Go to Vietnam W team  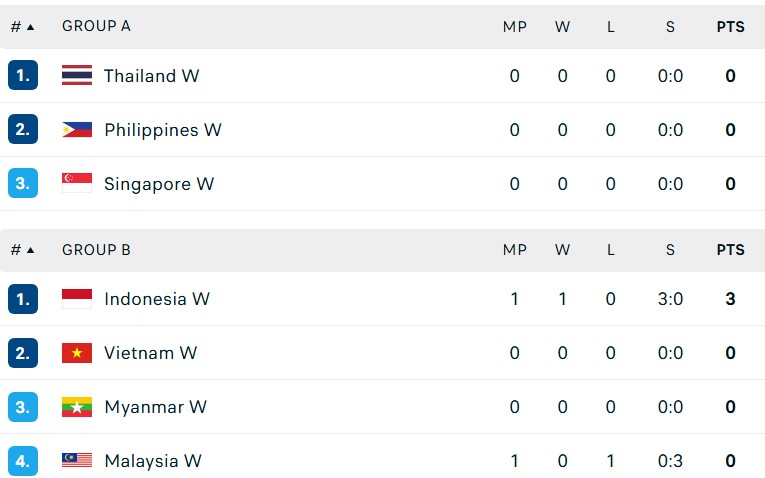150,353
